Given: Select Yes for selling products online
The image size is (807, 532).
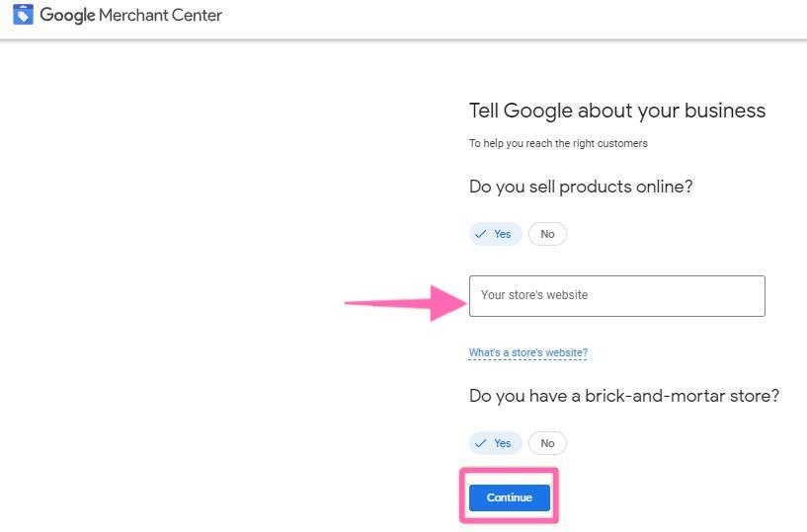Looking at the screenshot, I should coord(496,234).
